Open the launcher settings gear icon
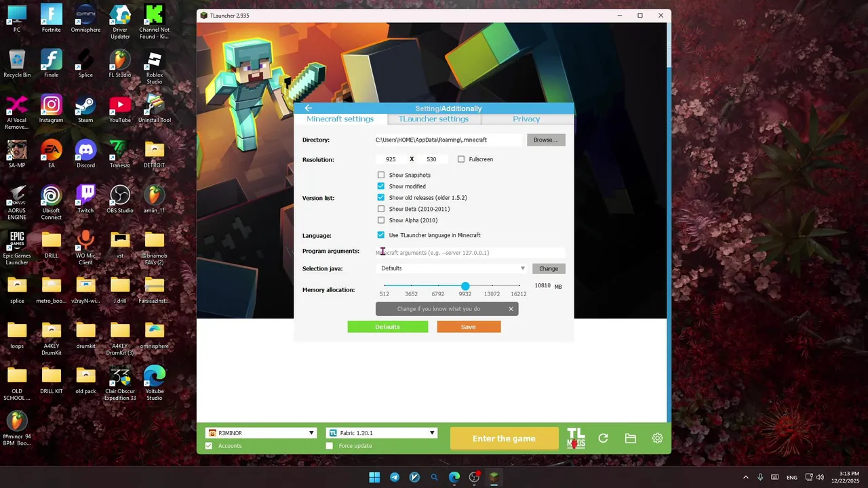 [657, 439]
